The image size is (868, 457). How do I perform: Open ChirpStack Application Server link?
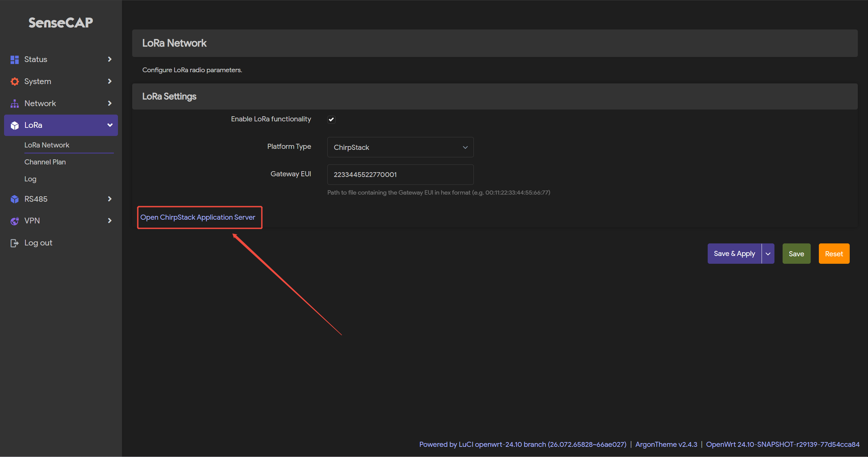click(198, 217)
